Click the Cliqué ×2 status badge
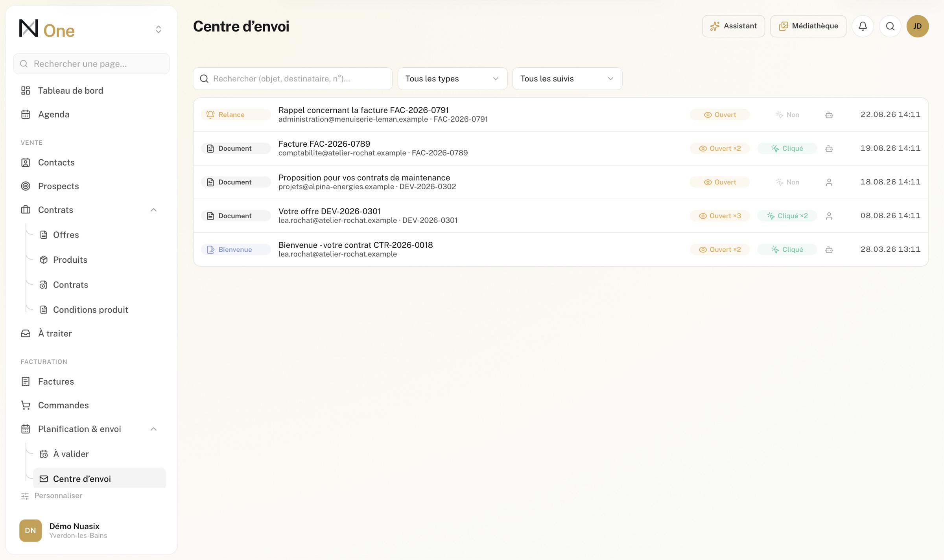Viewport: 944px width, 560px height. point(787,216)
